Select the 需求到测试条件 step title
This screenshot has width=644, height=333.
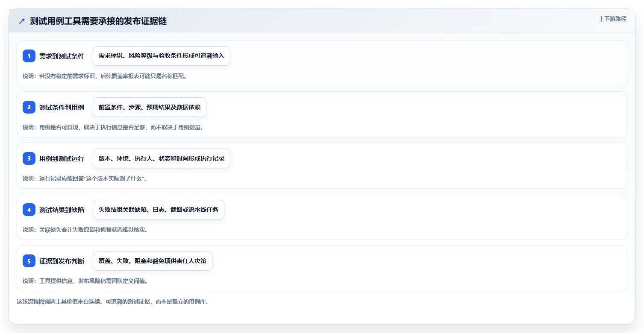tap(62, 56)
